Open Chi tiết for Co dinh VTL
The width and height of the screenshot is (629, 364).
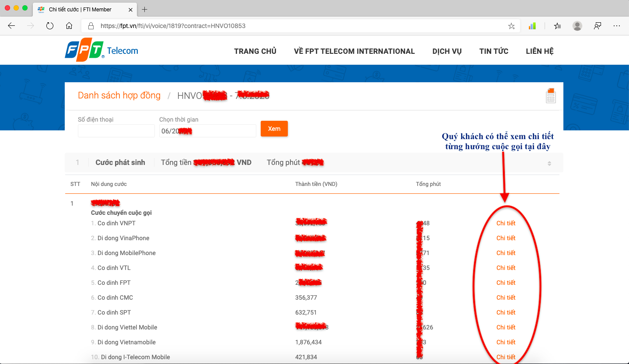(x=506, y=268)
